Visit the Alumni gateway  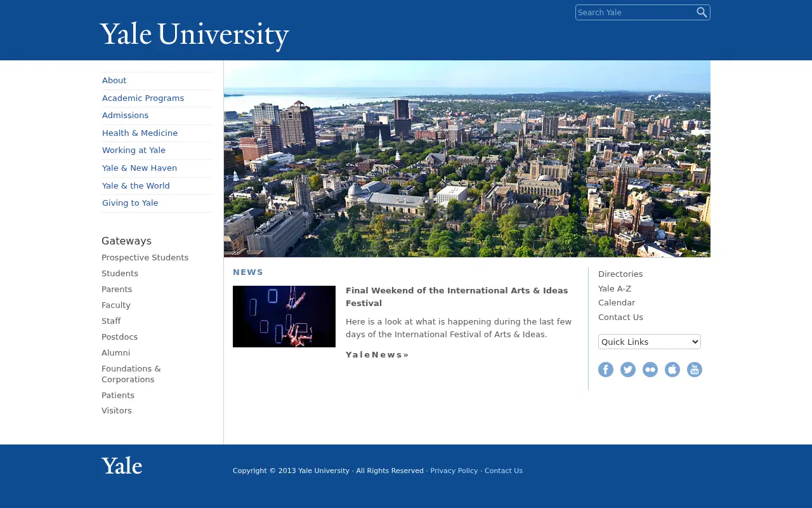[x=115, y=353]
